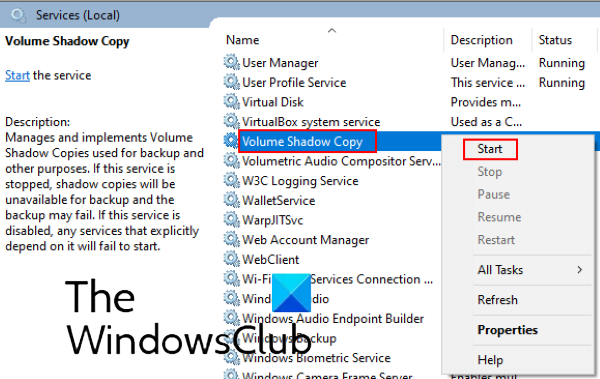Click Running status of User Manager

562,63
